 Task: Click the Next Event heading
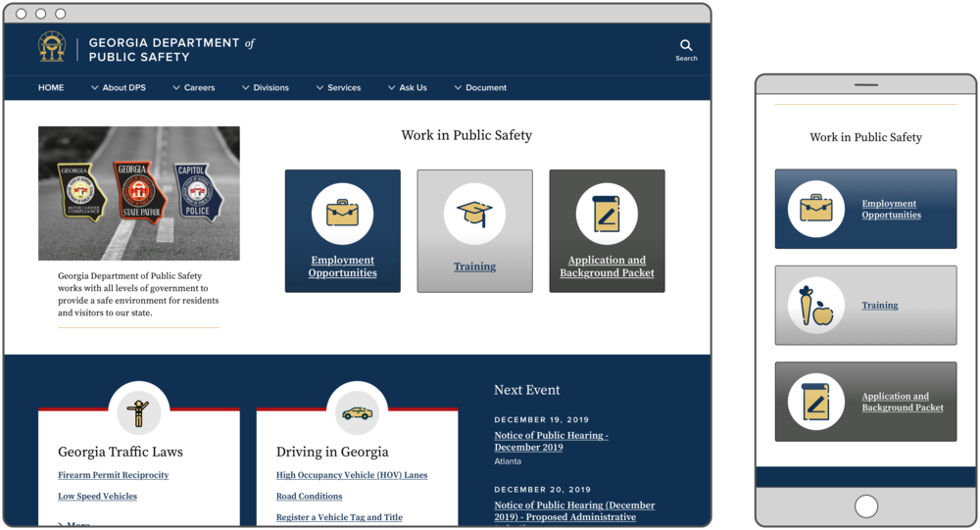527,390
